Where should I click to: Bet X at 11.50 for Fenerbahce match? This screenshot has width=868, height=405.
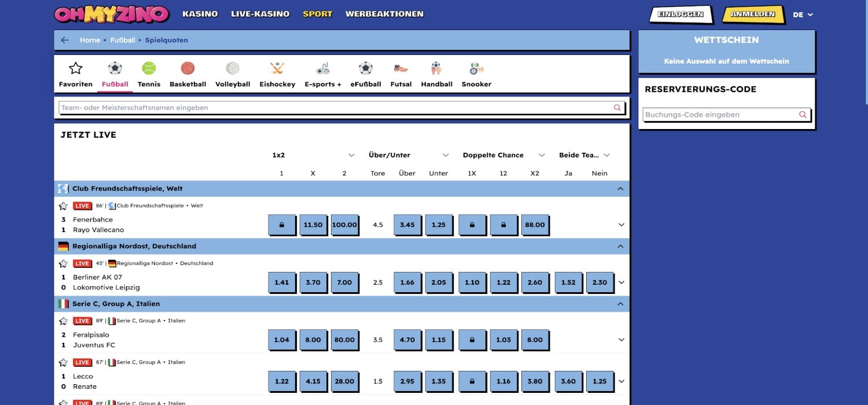click(x=312, y=225)
